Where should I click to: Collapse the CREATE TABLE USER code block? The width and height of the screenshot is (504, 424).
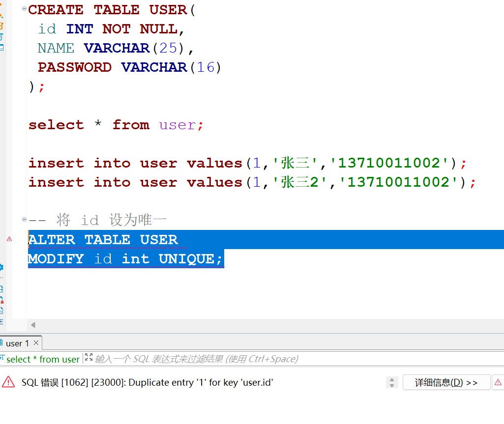point(24,9)
